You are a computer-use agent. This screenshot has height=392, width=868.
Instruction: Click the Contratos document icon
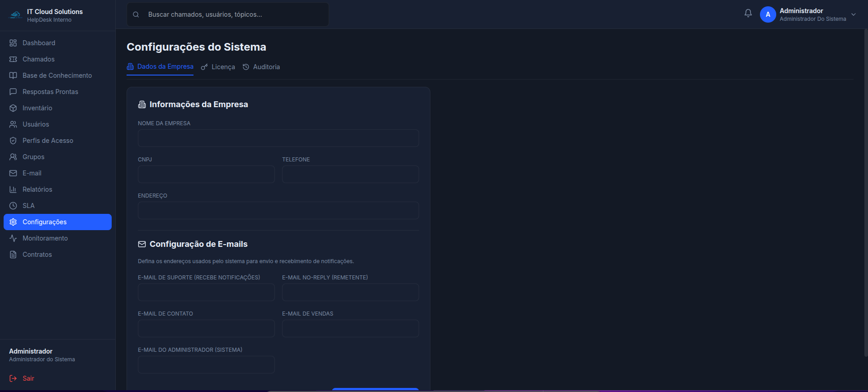click(13, 255)
